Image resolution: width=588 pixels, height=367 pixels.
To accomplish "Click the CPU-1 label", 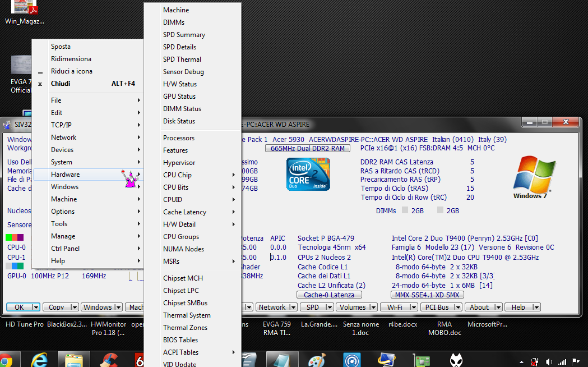I will pyautogui.click(x=16, y=258).
